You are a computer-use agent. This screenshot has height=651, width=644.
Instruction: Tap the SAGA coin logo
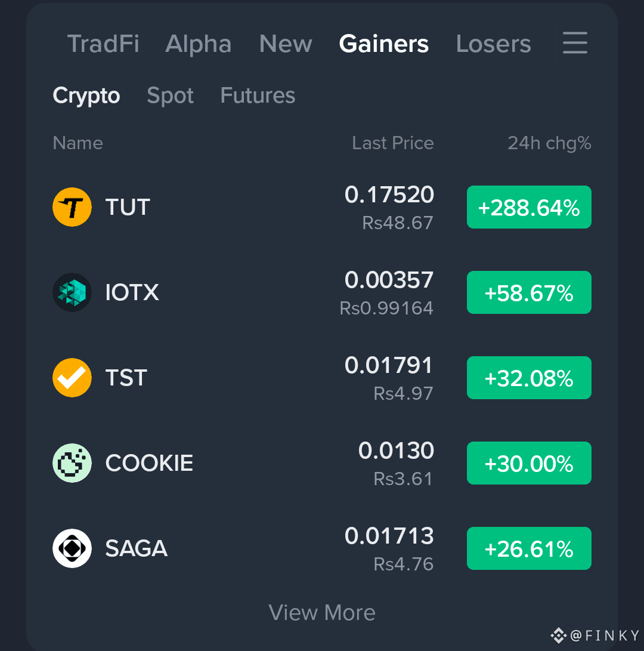point(72,548)
